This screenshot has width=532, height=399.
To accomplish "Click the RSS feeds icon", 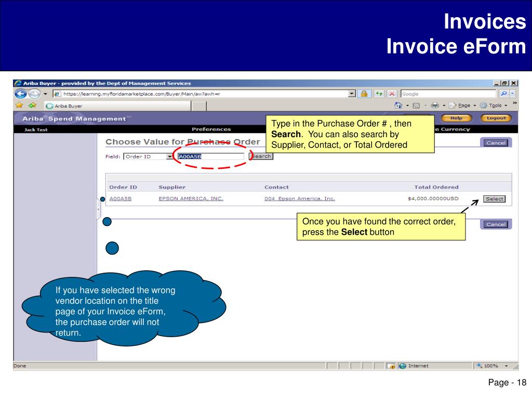I will (x=416, y=106).
